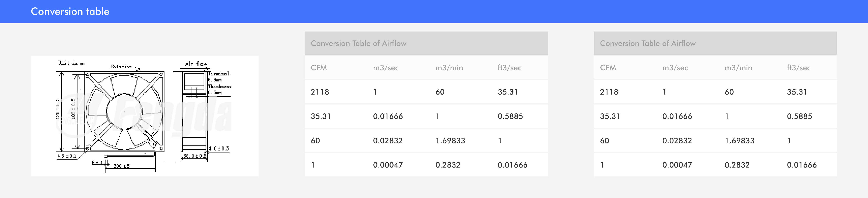Click the left table's "Conversion Table of Airflow" title
The width and height of the screenshot is (868, 198).
[359, 43]
